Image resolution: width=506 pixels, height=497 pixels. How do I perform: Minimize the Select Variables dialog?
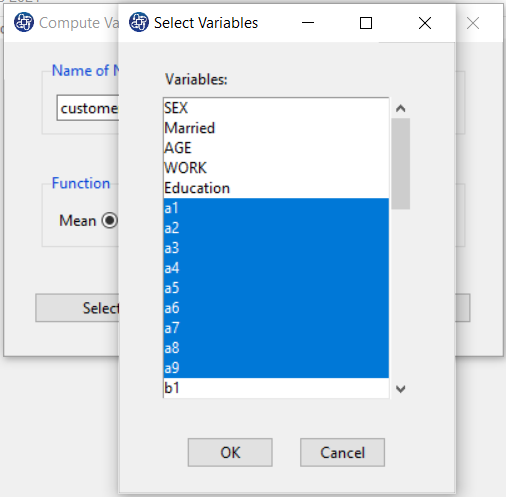click(x=308, y=23)
